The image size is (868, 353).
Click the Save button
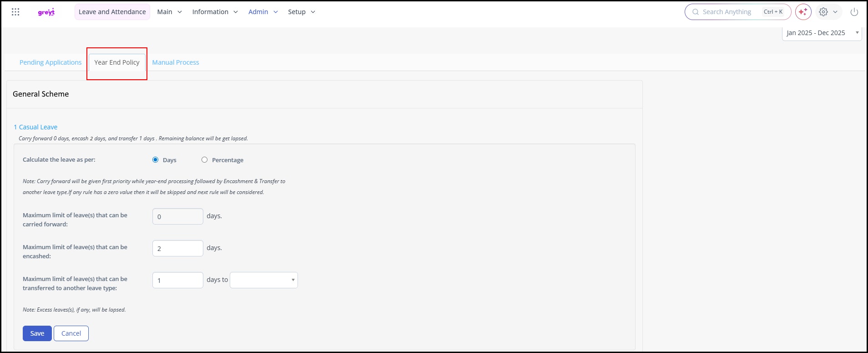37,333
